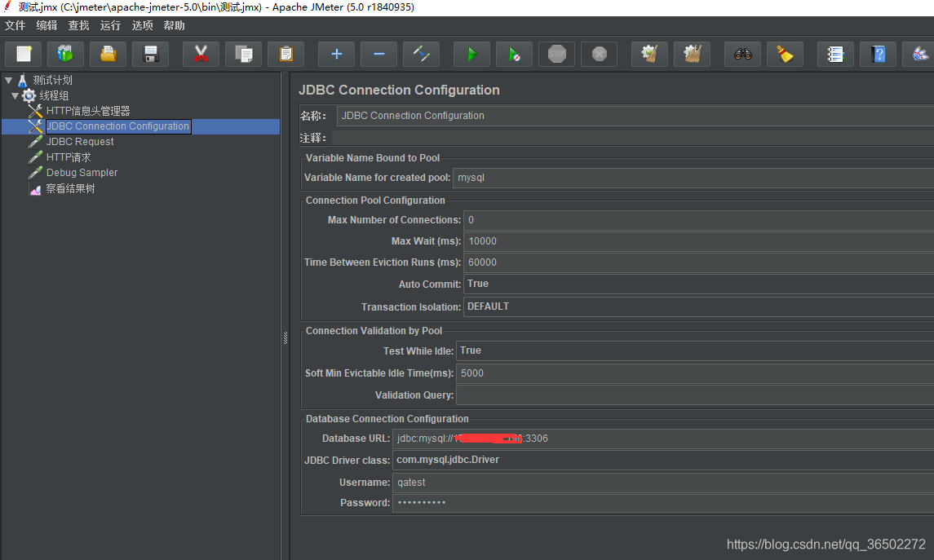Click the Password field
This screenshot has height=560, width=934.
(x=663, y=503)
